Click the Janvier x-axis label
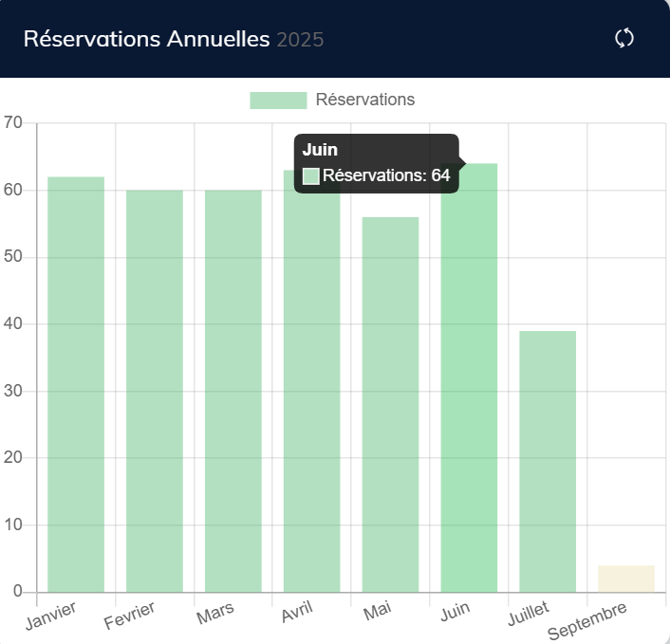 [x=51, y=614]
